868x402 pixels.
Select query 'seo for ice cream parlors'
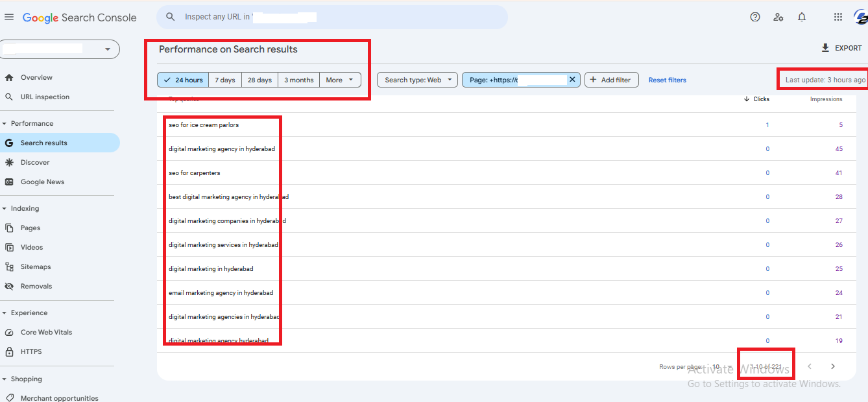[x=204, y=124]
